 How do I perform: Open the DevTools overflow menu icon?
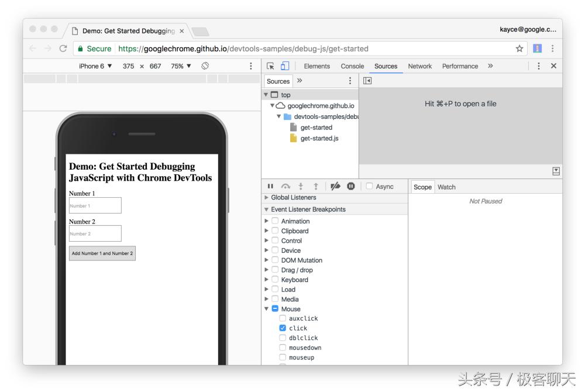[x=539, y=66]
